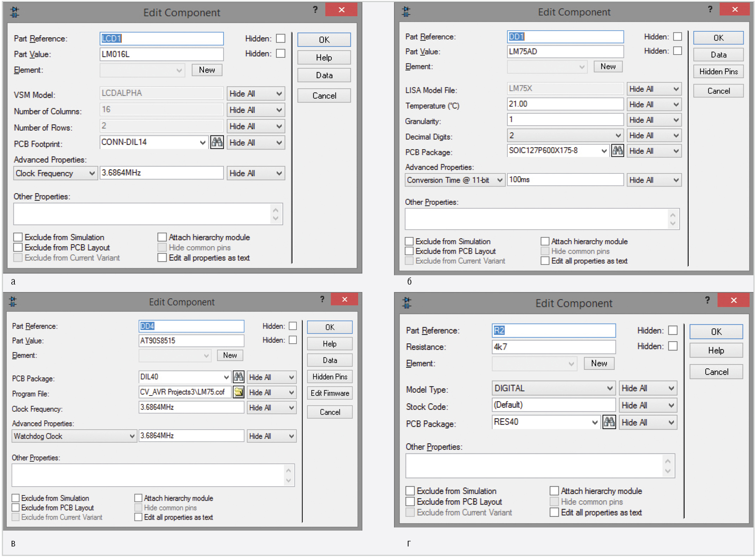Viewport: 756px width, 557px height.
Task: Toggle Hidden checkbox for DD4 Part Reference
Action: click(293, 326)
